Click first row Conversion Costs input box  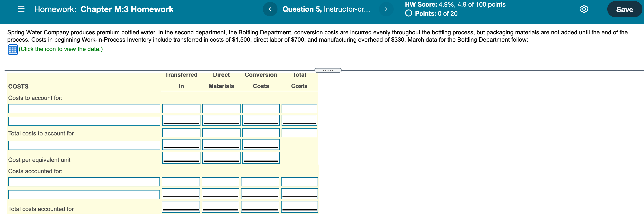(x=261, y=109)
